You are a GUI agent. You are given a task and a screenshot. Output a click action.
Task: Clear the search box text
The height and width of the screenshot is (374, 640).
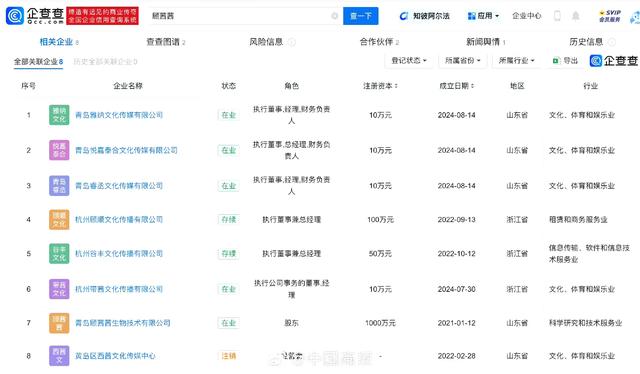334,16
